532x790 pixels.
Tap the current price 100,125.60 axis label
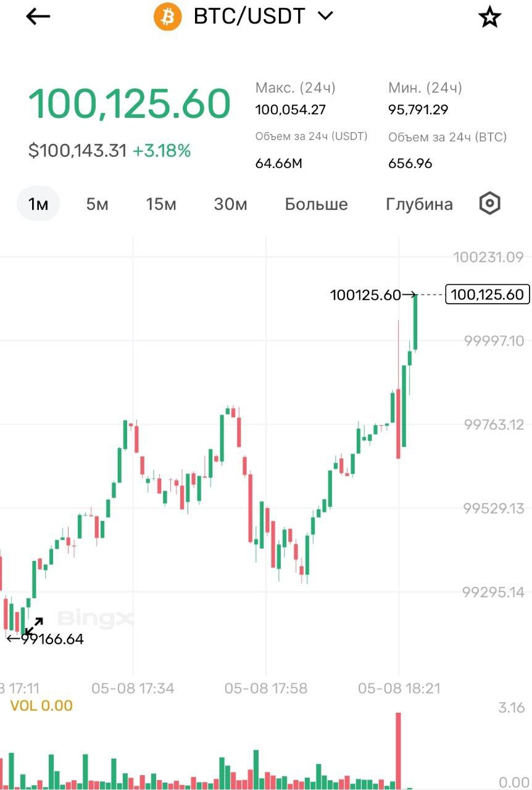pos(487,294)
